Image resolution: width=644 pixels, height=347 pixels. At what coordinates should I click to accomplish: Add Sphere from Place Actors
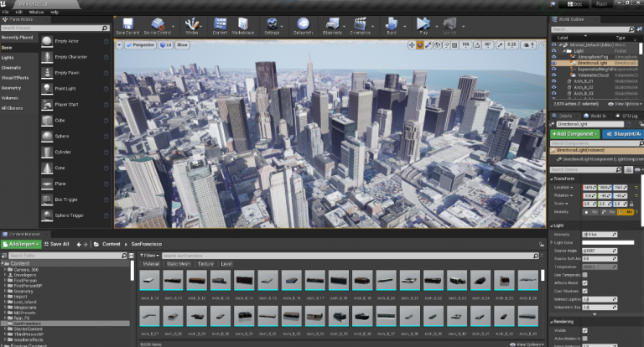coord(75,137)
